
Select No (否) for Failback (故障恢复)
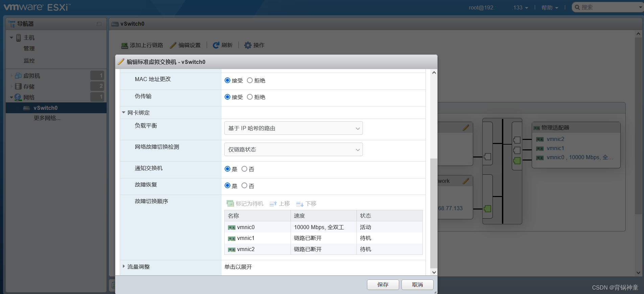244,186
